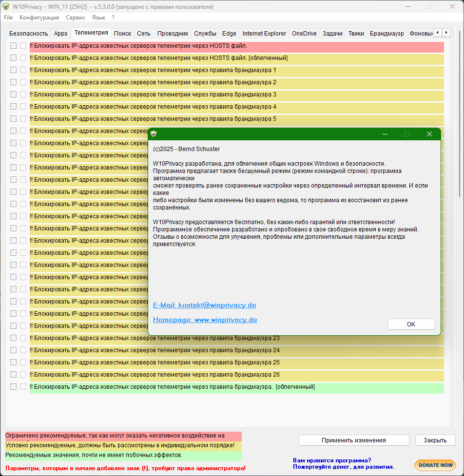
Task: Minimize the main W10Privacy window
Action: click(x=407, y=7)
